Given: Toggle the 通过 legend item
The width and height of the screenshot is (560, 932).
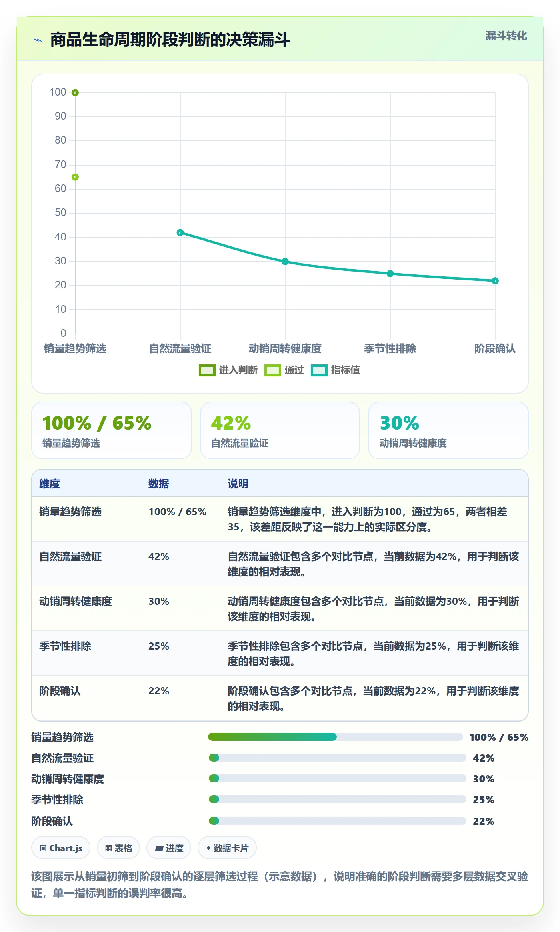Looking at the screenshot, I should click(x=284, y=370).
